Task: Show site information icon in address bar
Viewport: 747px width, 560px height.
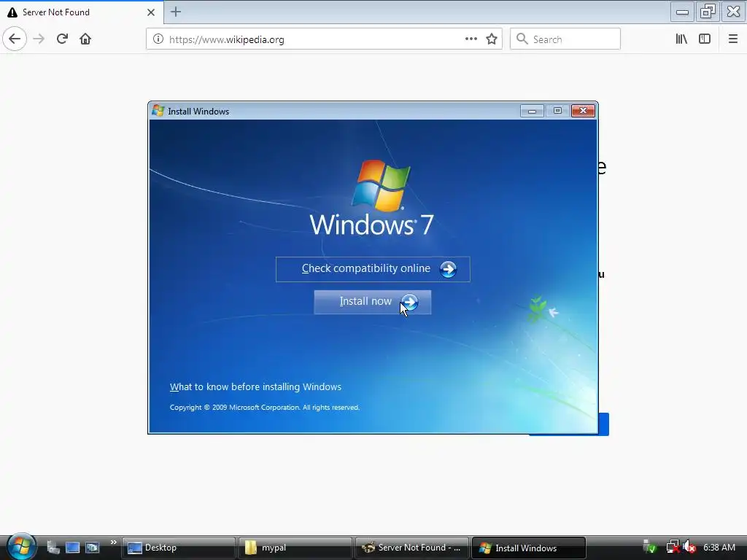Action: 158,39
